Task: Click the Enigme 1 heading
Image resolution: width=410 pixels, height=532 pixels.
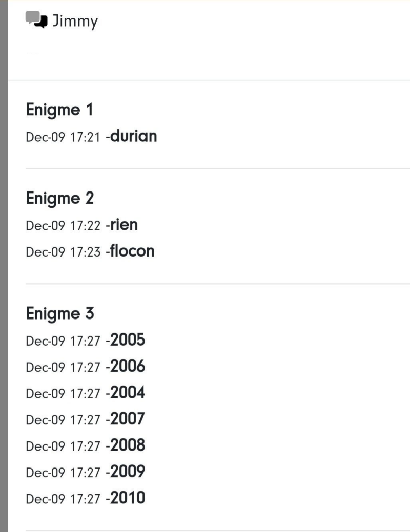Action: [x=59, y=110]
